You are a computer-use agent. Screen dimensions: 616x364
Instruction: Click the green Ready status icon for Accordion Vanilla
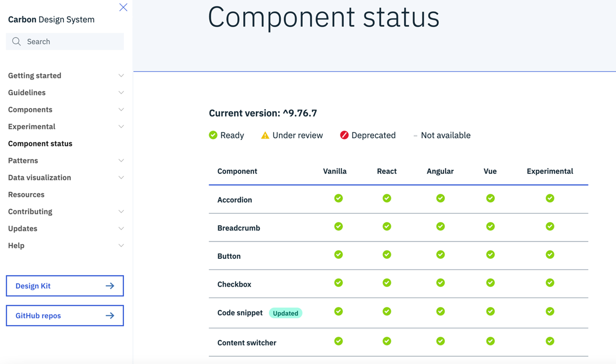(339, 198)
